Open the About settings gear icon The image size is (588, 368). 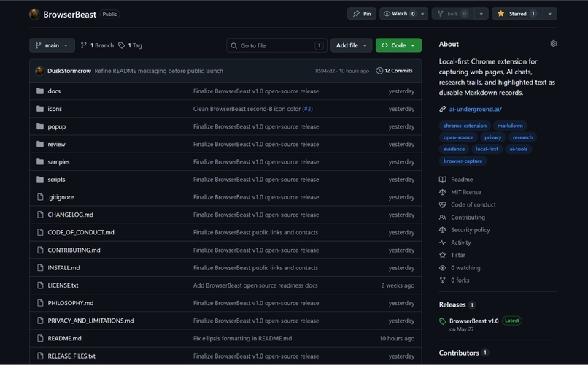click(x=553, y=44)
